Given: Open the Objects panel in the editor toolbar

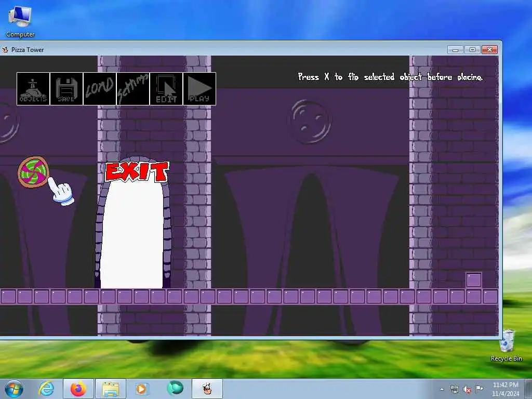Looking at the screenshot, I should pos(33,89).
